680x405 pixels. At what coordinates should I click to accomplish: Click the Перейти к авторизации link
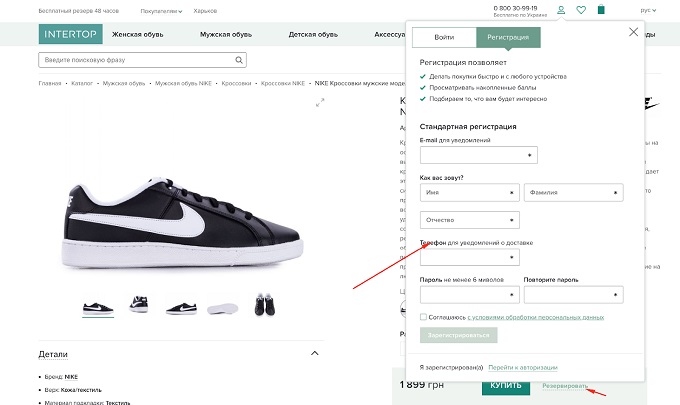522,368
